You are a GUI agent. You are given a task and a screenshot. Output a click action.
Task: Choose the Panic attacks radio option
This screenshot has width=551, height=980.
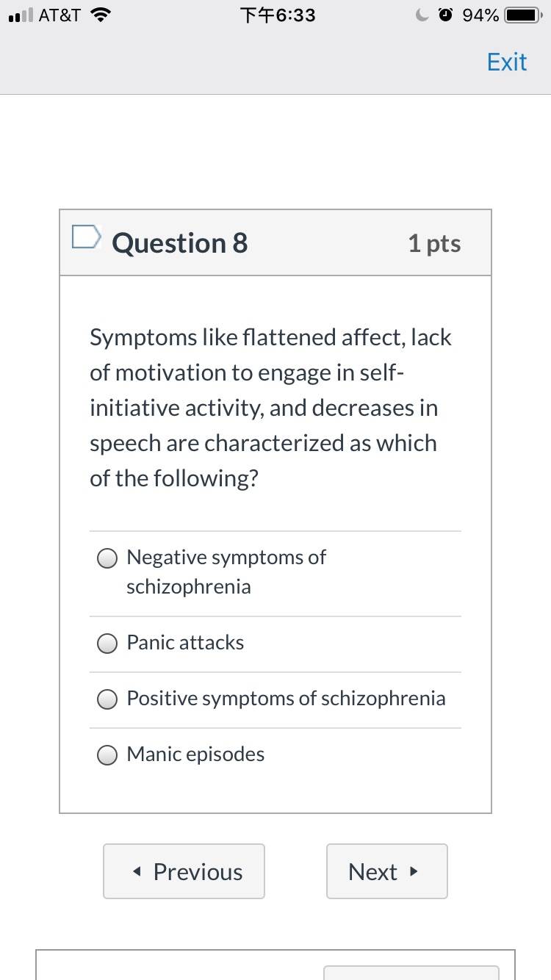coord(108,644)
